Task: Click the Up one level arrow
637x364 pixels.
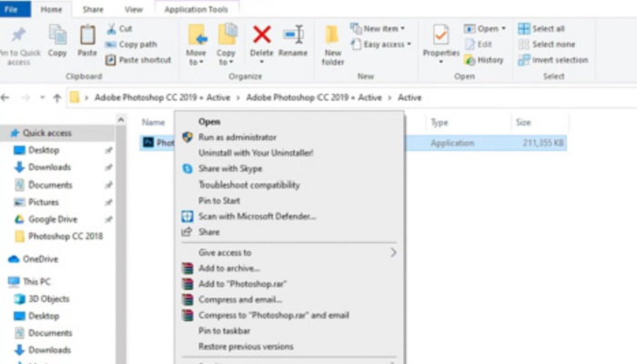Action: coord(56,97)
